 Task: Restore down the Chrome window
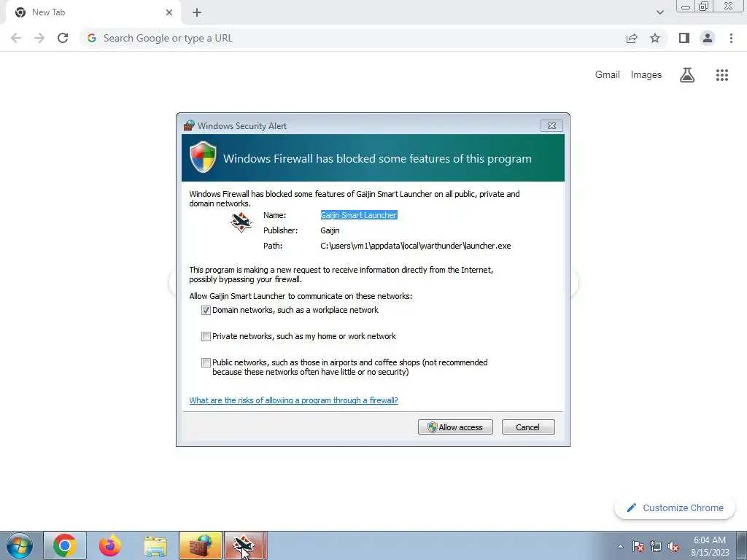tap(704, 6)
